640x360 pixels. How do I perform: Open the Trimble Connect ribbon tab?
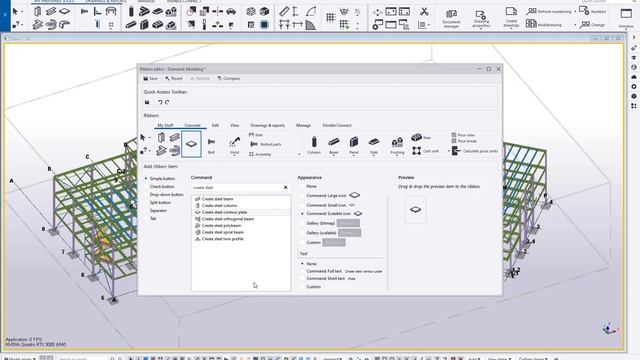pyautogui.click(x=337, y=125)
